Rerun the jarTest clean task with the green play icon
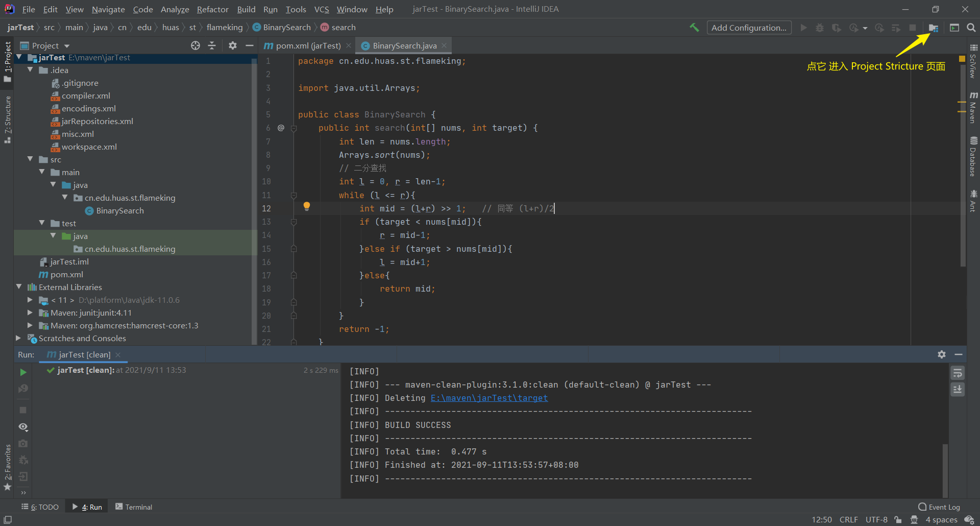 point(23,372)
